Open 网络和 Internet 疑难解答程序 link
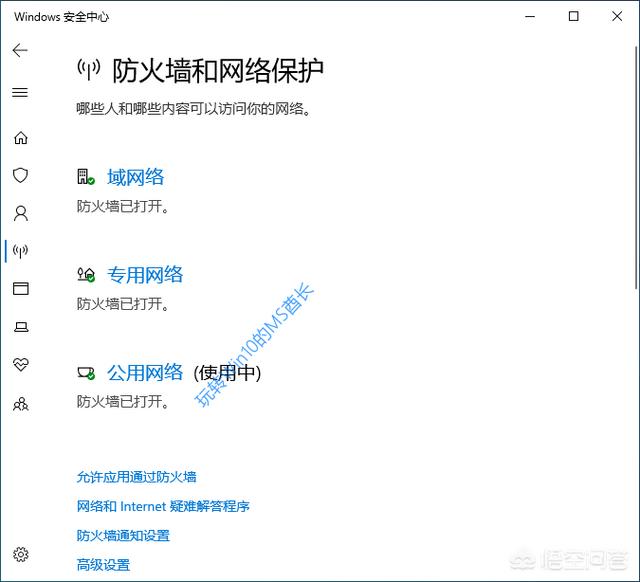640x582 pixels. pyautogui.click(x=163, y=506)
